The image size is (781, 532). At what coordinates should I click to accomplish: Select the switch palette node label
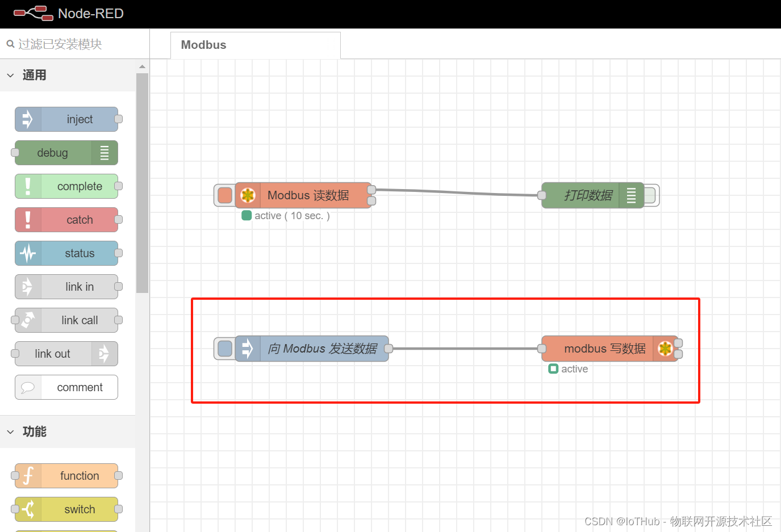pyautogui.click(x=80, y=509)
